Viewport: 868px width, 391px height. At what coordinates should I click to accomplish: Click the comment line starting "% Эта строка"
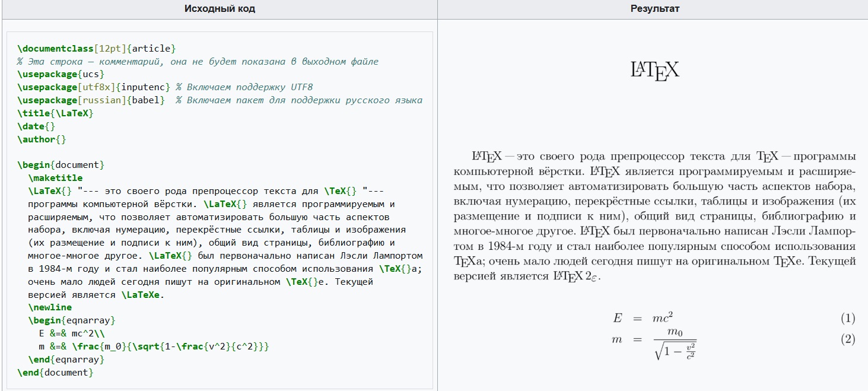(x=198, y=62)
